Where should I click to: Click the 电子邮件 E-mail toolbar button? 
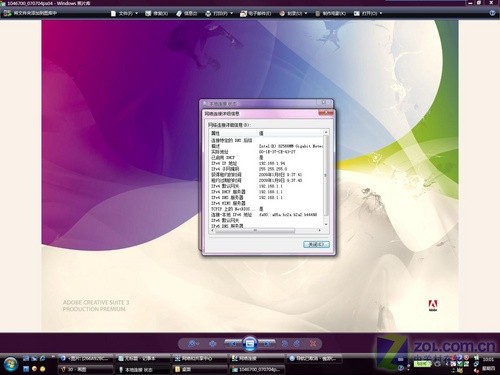click(x=256, y=13)
